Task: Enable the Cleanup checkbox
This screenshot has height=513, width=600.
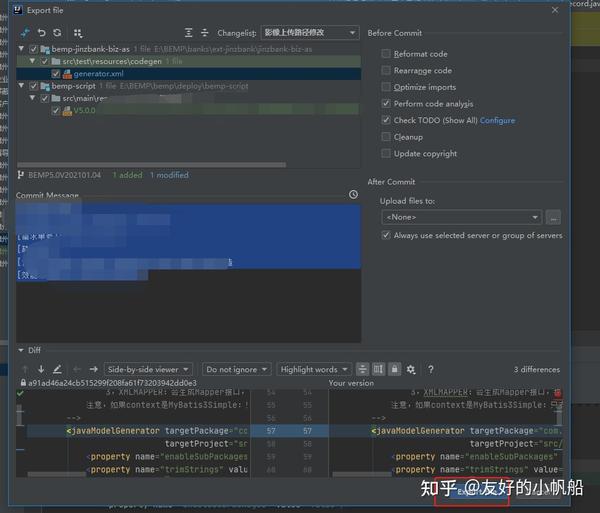Action: [386, 137]
